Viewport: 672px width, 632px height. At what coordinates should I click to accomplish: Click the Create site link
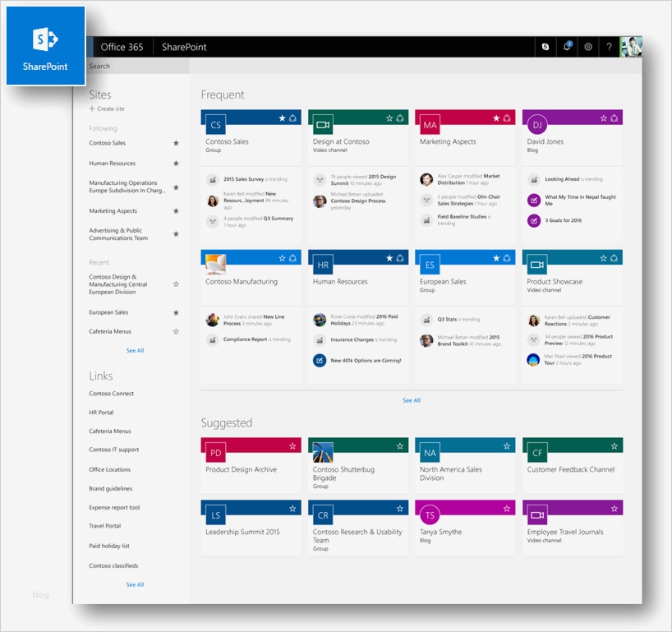(107, 109)
